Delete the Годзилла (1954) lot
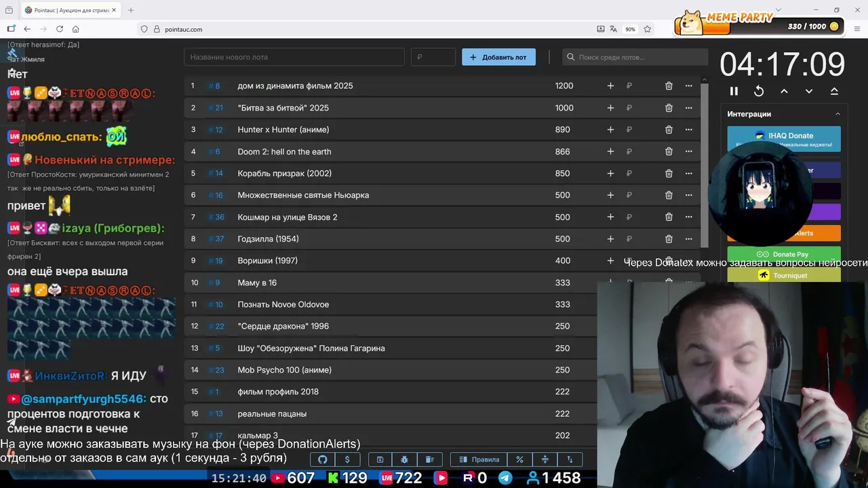Viewport: 868px width, 488px height. coord(669,239)
